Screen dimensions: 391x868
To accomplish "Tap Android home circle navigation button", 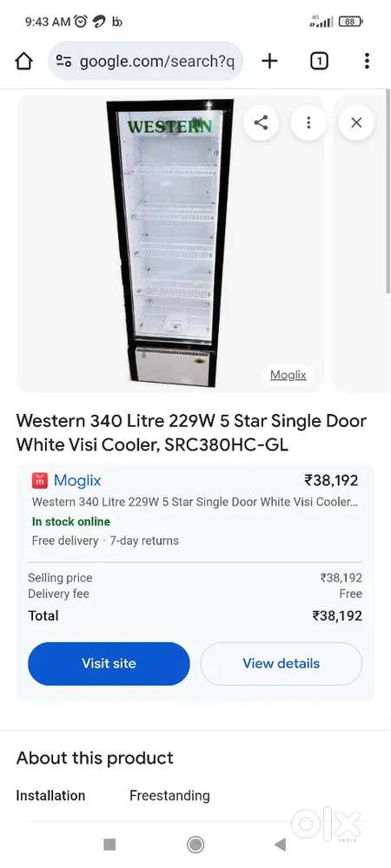I will [x=195, y=845].
